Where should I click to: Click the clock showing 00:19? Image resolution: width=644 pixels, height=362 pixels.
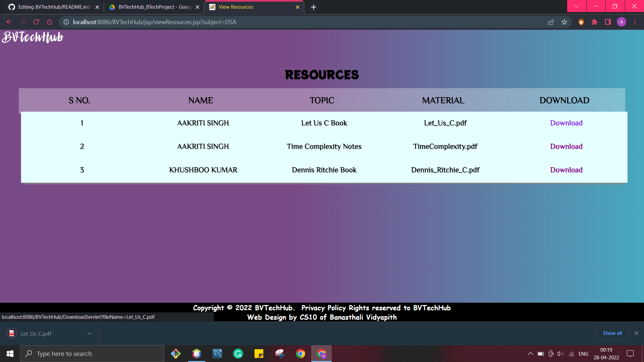[606, 350]
